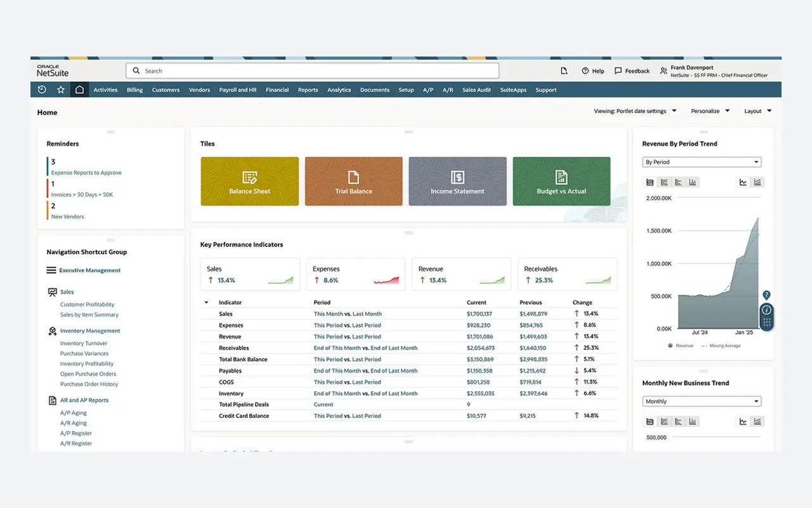Click the floating question mark help bubble
This screenshot has height=508, width=812.
[x=766, y=295]
